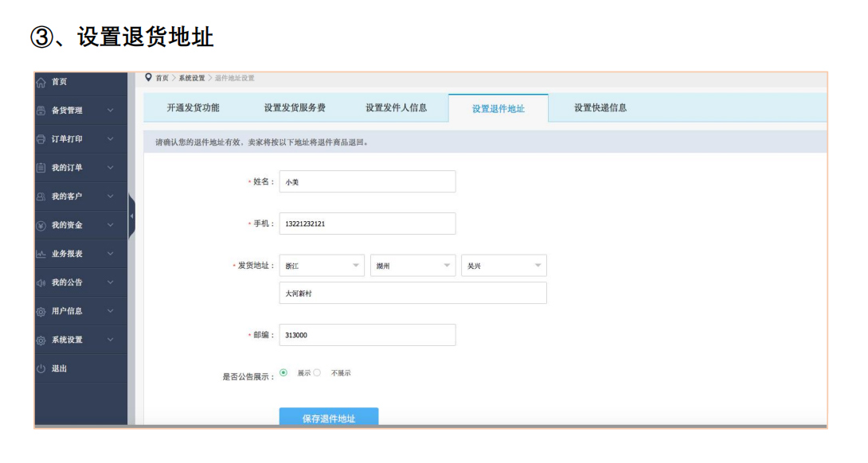Viewport: 868px width, 463px height.
Task: Open the city dropdown showing 湖州
Action: [x=412, y=266]
